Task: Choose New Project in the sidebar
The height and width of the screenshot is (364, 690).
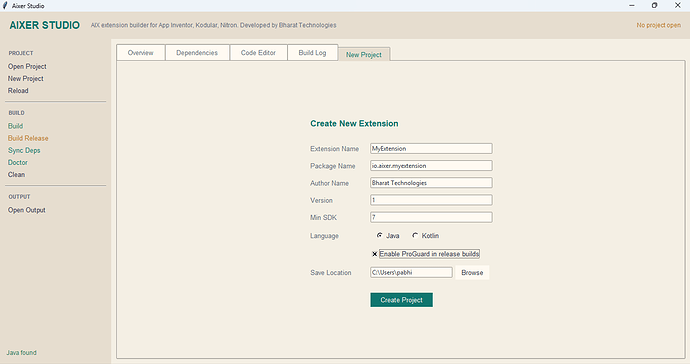Action: pyautogui.click(x=26, y=78)
